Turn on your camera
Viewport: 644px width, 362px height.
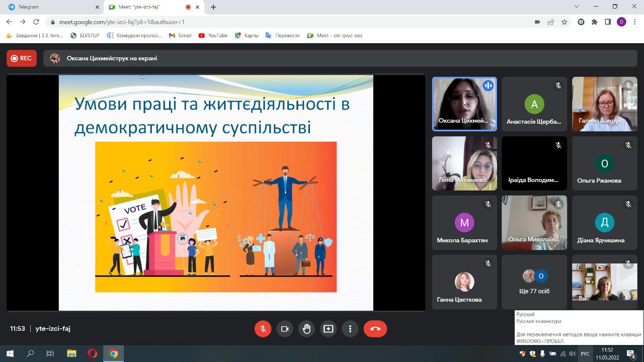coord(284,329)
